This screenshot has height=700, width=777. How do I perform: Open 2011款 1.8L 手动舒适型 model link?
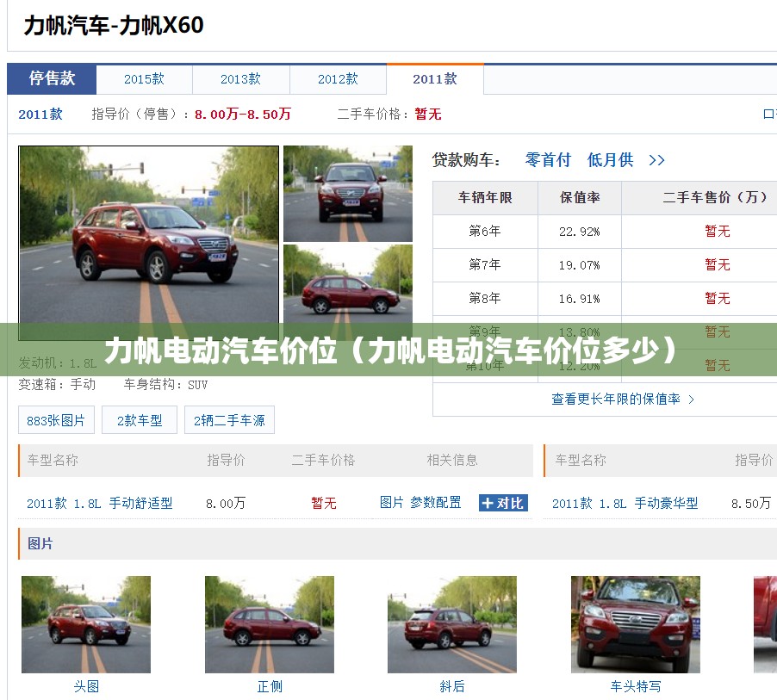pos(100,504)
